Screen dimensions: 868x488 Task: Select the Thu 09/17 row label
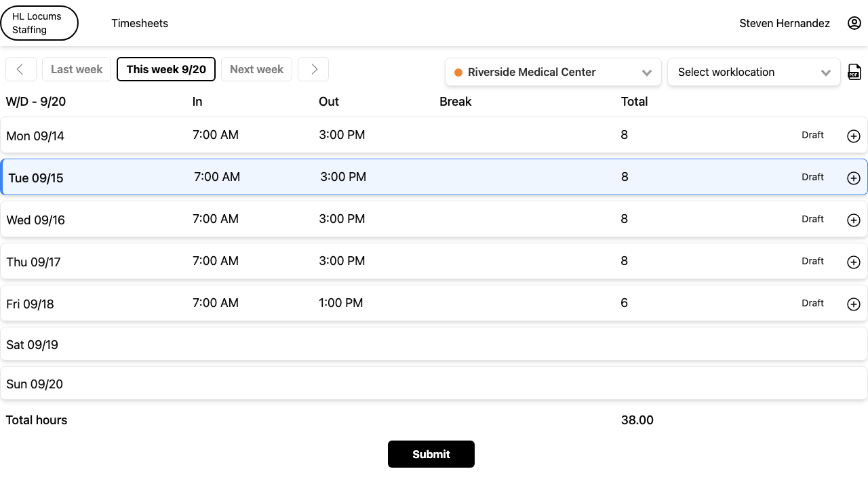33,262
